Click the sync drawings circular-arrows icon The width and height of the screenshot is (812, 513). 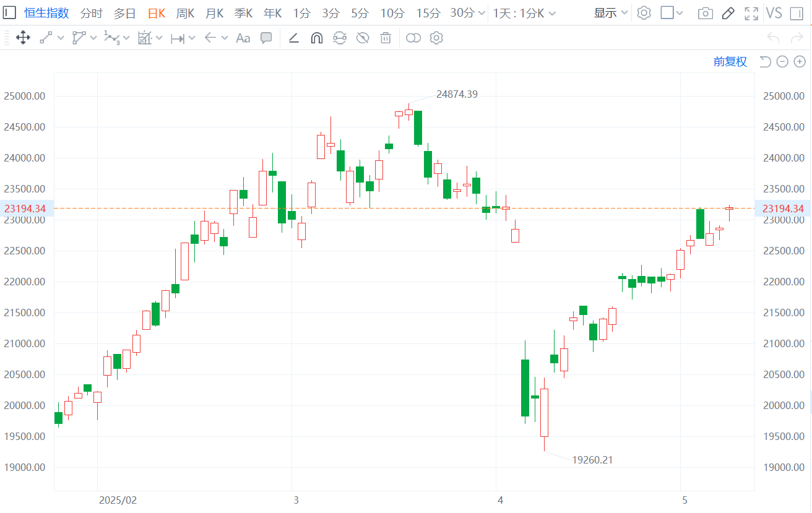340,38
